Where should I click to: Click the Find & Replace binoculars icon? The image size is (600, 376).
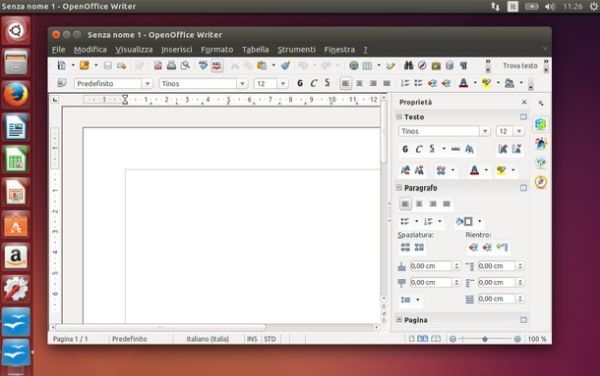(408, 65)
